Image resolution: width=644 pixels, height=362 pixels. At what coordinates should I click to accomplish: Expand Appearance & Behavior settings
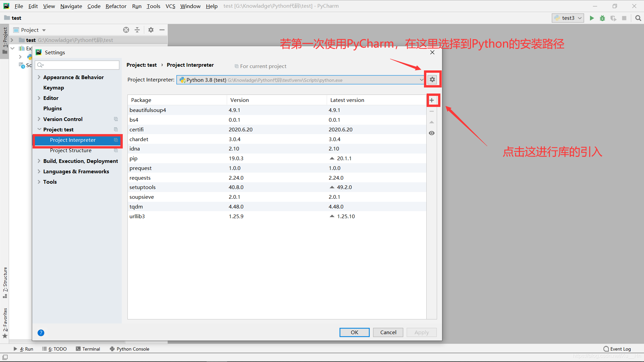click(39, 77)
